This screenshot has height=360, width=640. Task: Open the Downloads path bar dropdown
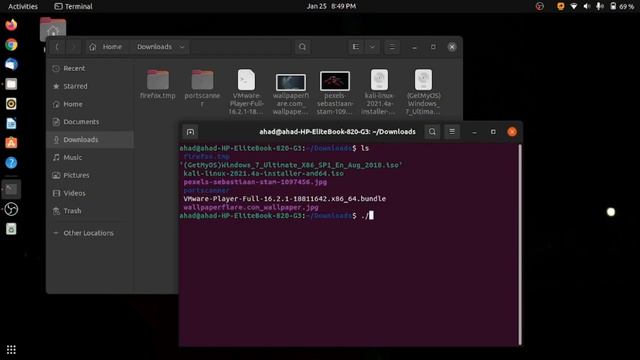pos(182,47)
